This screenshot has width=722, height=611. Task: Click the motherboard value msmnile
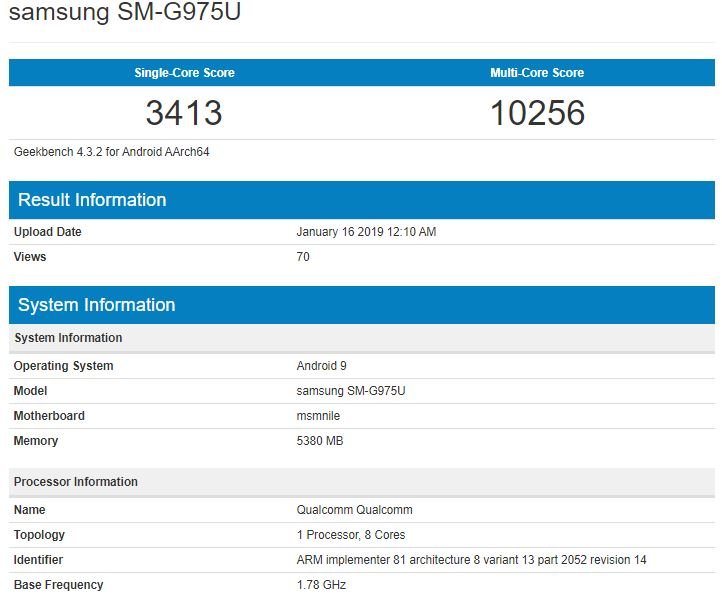(x=318, y=415)
